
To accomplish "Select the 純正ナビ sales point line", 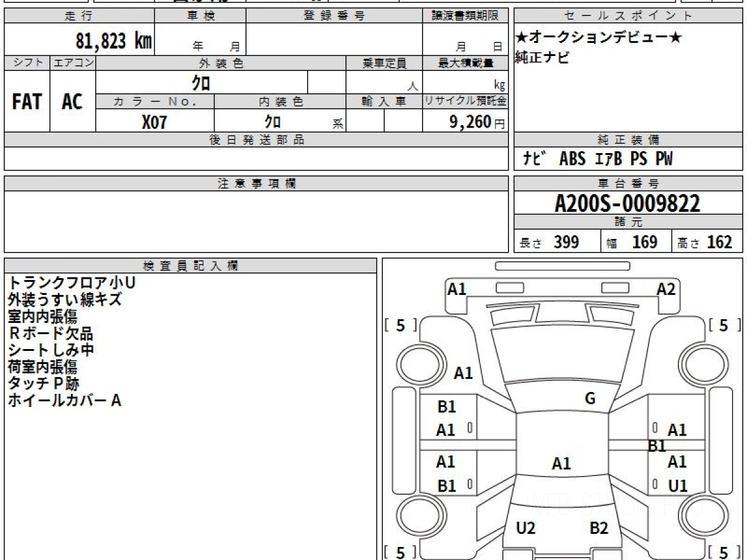I will coord(542,58).
